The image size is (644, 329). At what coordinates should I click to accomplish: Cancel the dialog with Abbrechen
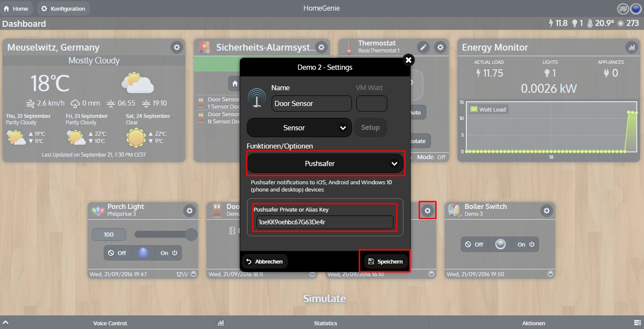pos(264,261)
